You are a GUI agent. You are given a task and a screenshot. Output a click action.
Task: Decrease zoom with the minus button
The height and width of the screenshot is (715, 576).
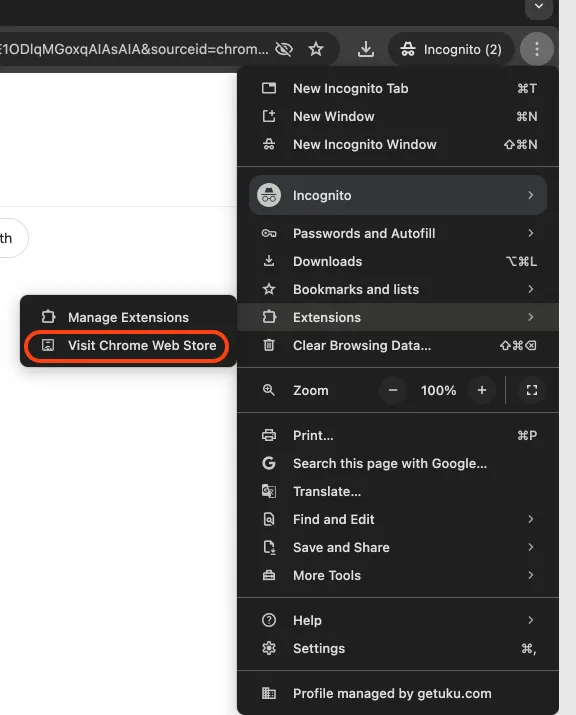[x=393, y=390]
